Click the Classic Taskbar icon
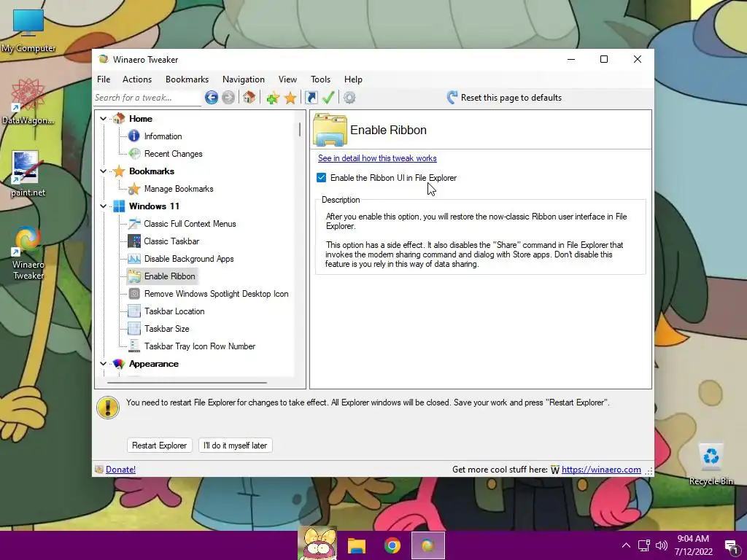Screen dimensions: 747x560 coord(134,241)
